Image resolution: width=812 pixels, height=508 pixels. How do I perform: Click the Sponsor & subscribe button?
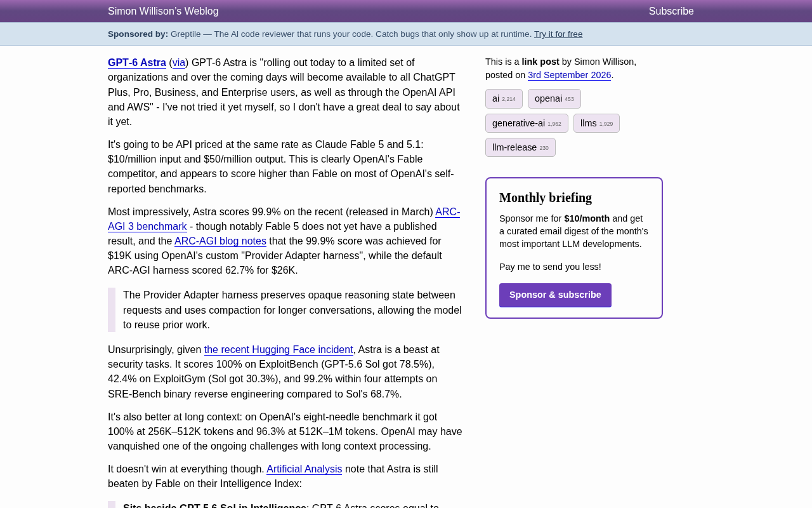555,295
